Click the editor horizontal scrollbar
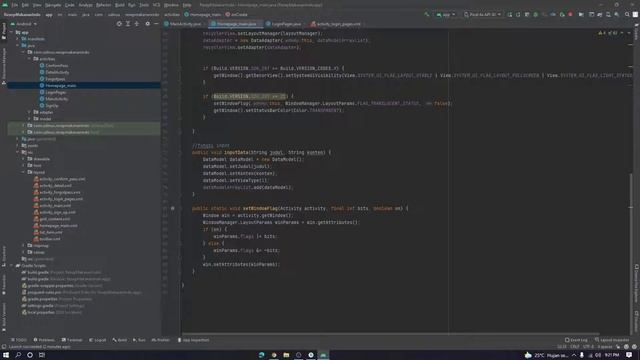640x360 pixels. [390, 334]
